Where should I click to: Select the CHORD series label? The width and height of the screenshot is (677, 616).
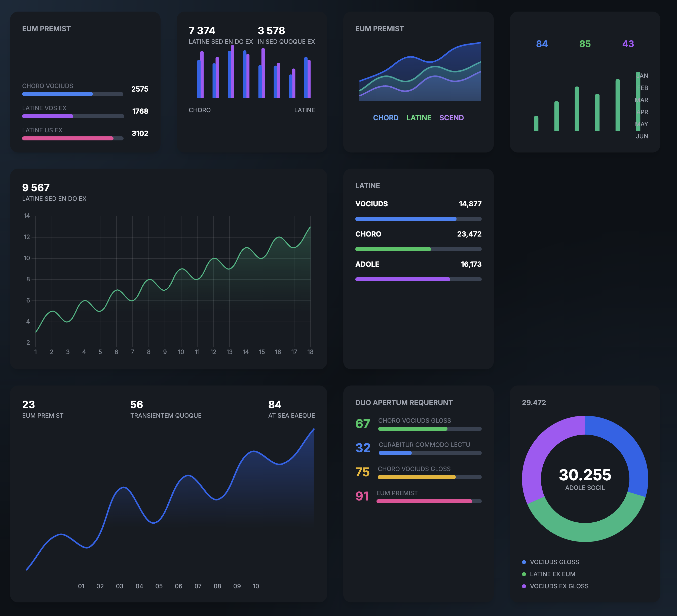point(386,118)
